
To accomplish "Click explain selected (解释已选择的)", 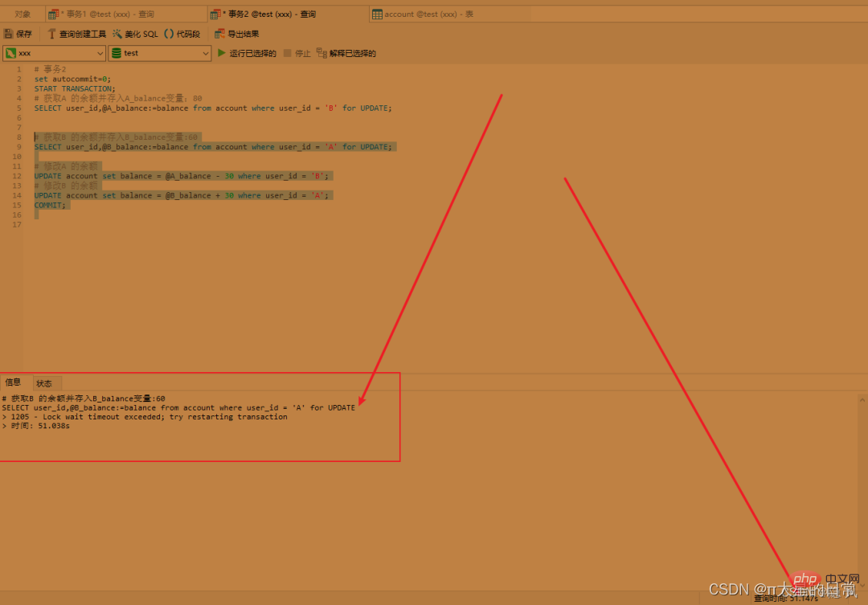I will click(346, 53).
